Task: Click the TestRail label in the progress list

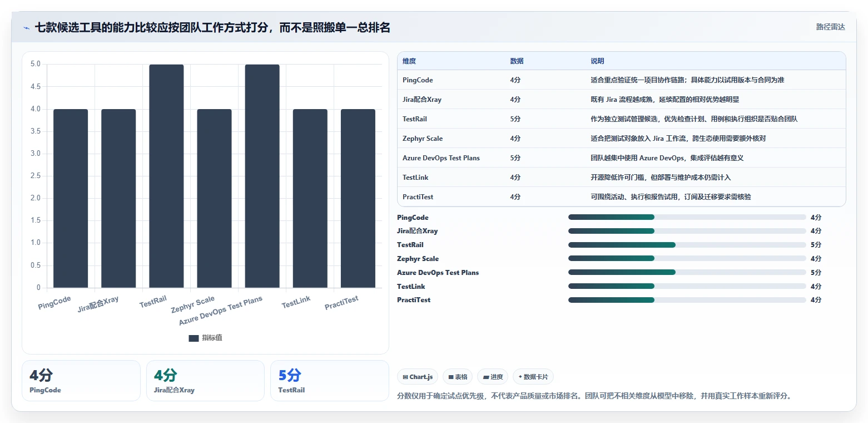Action: coord(410,245)
